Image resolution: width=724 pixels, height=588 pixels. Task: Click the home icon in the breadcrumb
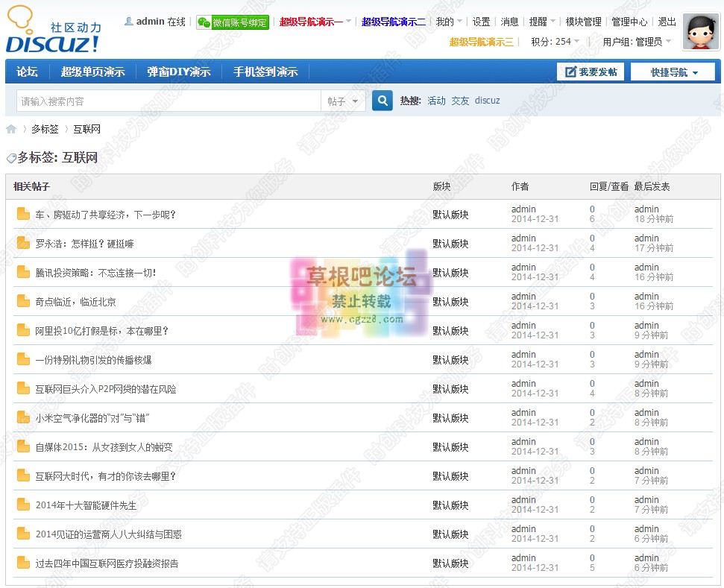(x=10, y=128)
